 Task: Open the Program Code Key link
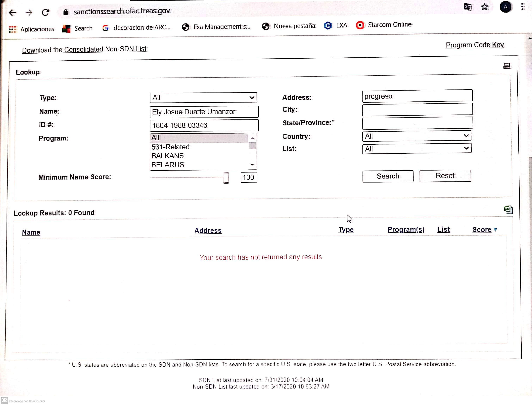475,45
